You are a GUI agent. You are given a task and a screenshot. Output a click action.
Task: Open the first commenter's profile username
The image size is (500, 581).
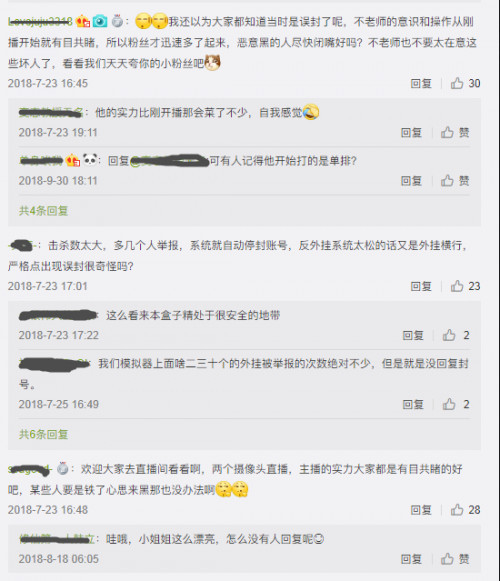pyautogui.click(x=40, y=22)
